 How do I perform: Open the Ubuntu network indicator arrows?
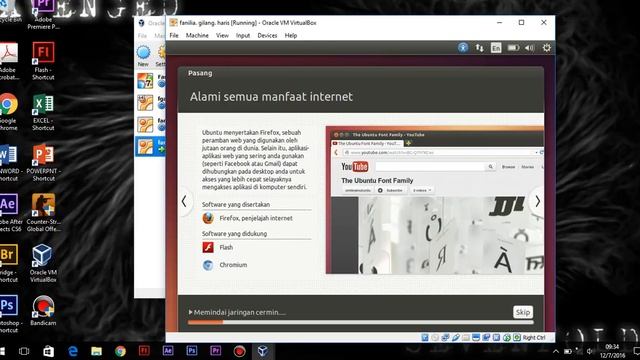click(x=479, y=48)
